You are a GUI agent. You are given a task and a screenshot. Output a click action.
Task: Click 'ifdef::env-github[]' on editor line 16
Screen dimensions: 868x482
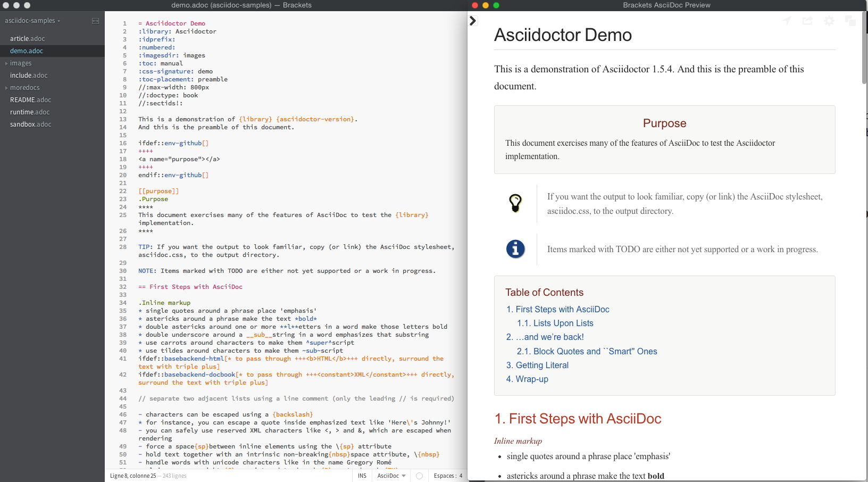(173, 143)
